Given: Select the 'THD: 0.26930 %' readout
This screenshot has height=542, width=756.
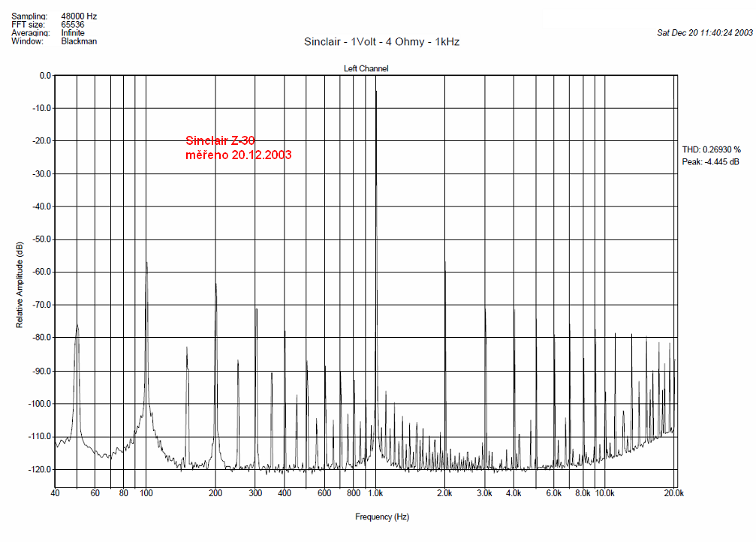Looking at the screenshot, I should pos(711,149).
